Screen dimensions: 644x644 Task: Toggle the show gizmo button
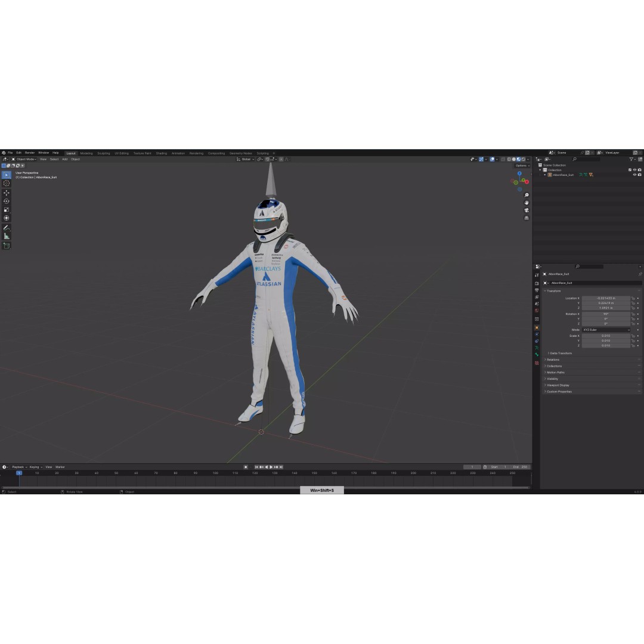(x=482, y=159)
